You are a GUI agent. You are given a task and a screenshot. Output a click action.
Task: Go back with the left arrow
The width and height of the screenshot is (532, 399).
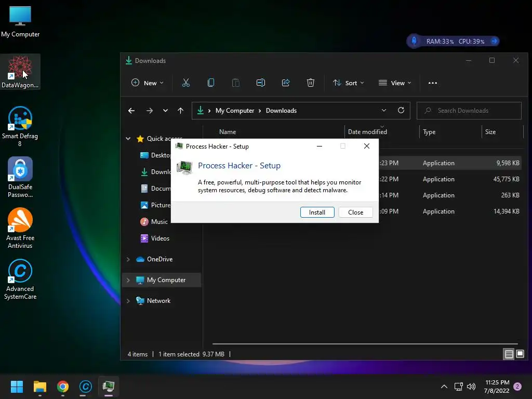[x=131, y=111]
